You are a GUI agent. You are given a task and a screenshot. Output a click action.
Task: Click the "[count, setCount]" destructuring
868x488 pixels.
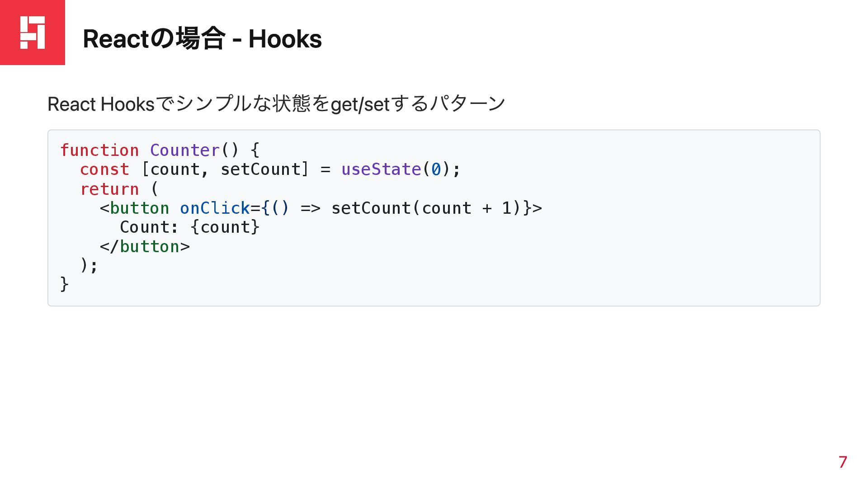pyautogui.click(x=225, y=169)
